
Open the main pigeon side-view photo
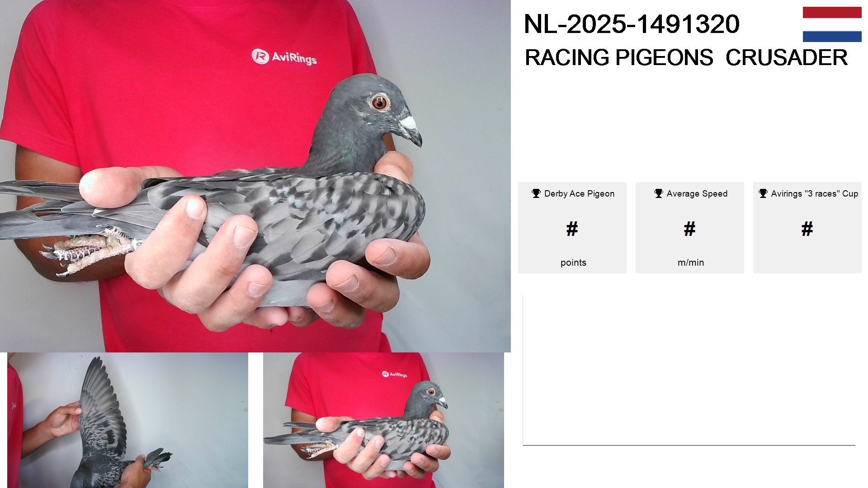tap(255, 176)
